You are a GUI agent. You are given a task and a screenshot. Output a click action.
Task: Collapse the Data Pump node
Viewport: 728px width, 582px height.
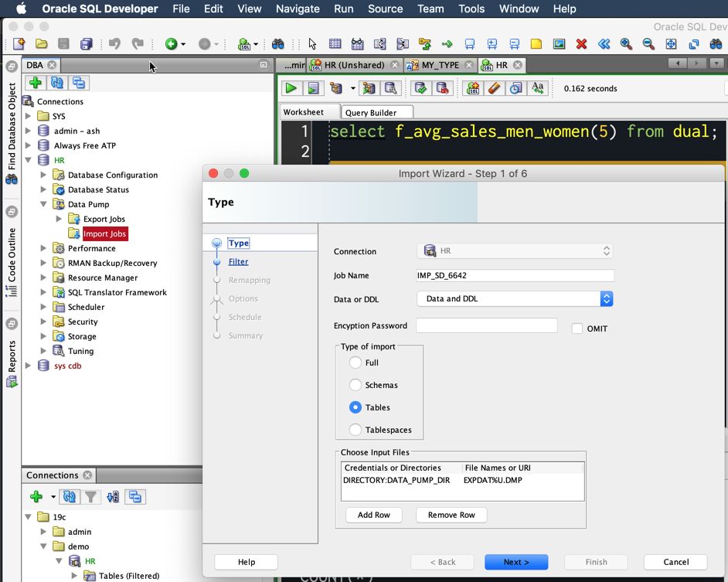(x=43, y=204)
